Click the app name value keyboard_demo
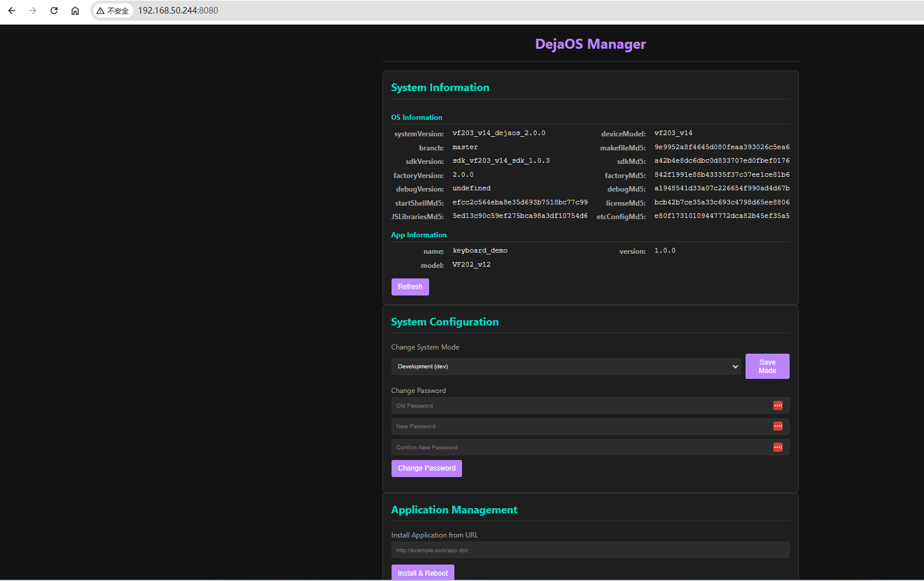 [x=480, y=251]
